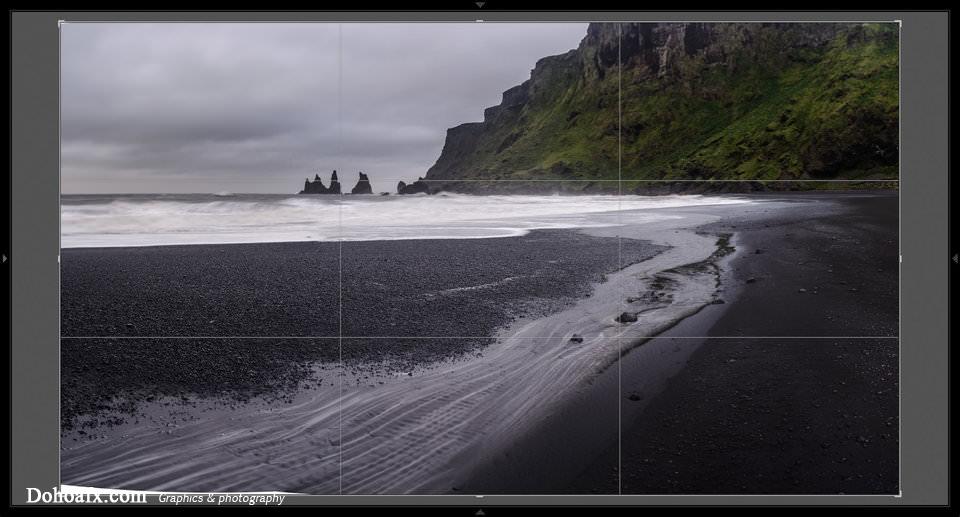Expand the hidden top panel arrow

480,4
